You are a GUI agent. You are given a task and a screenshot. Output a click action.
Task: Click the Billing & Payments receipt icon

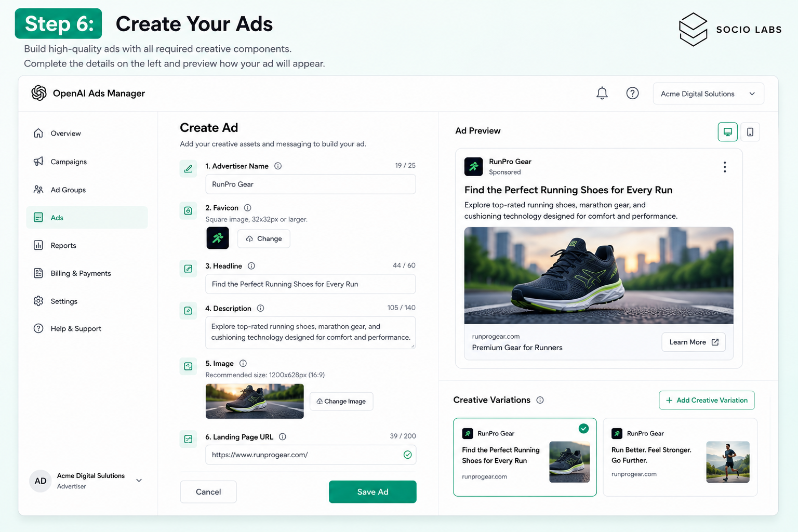(x=38, y=273)
